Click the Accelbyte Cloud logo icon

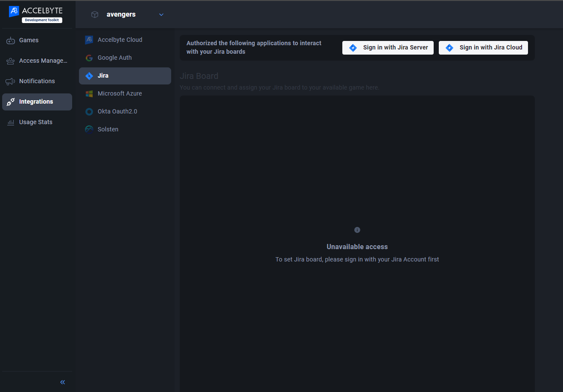coord(89,40)
